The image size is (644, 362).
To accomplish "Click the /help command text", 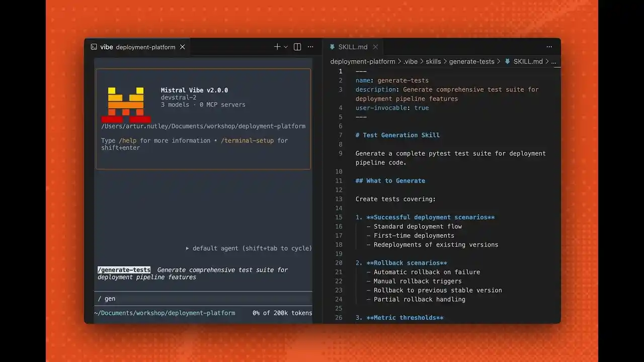I will [x=128, y=141].
